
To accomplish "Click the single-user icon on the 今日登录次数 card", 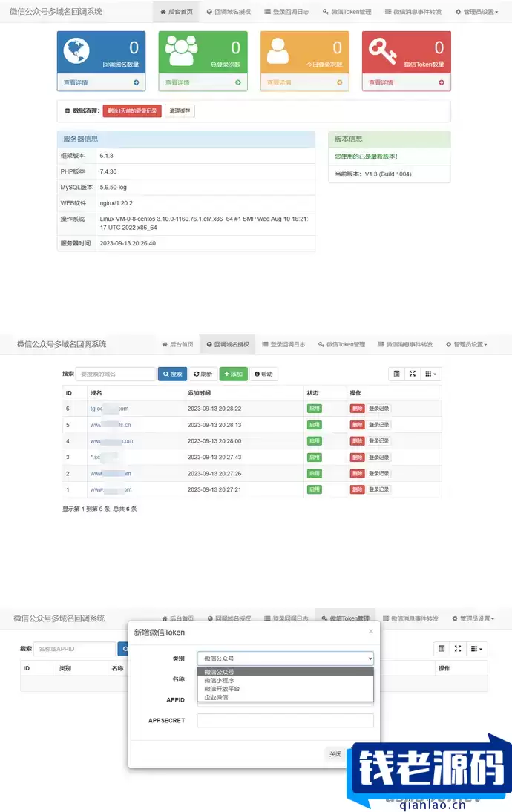I will [x=278, y=50].
